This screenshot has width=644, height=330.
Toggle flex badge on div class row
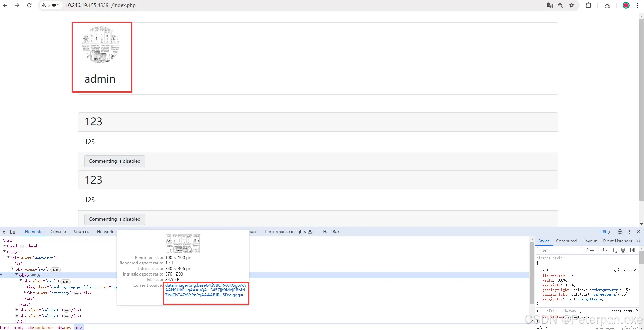tap(55, 270)
